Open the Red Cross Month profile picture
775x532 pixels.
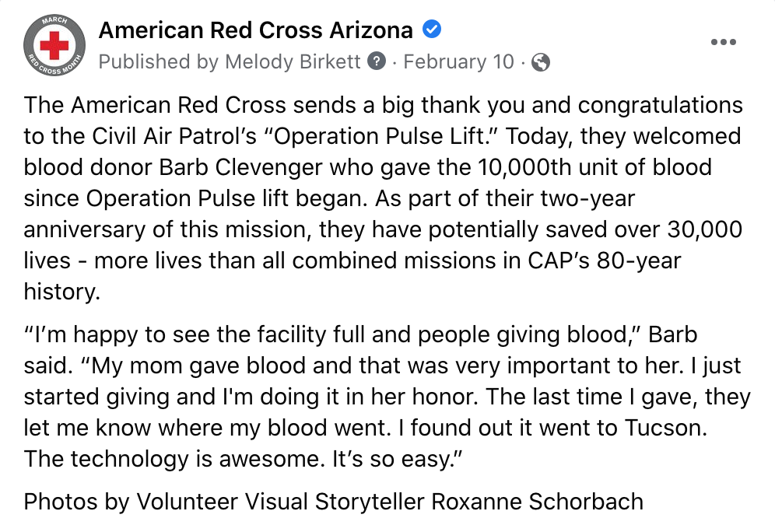[54, 45]
